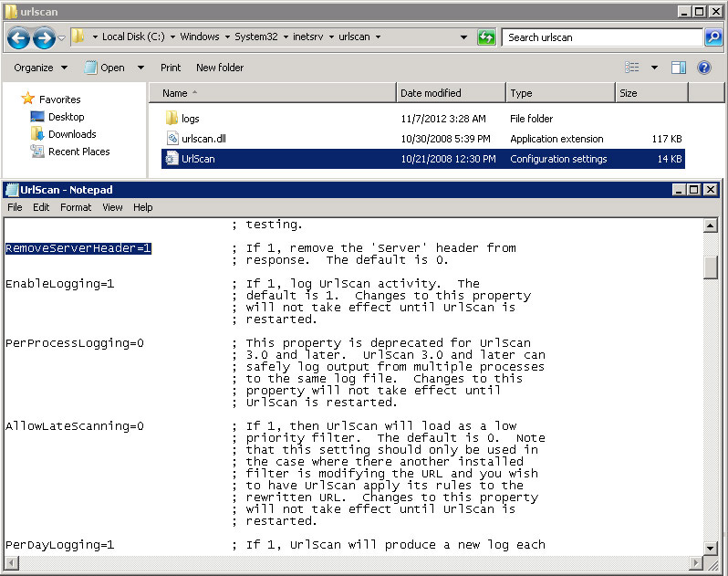
Task: Open Downloads in Favorites
Action: point(72,134)
